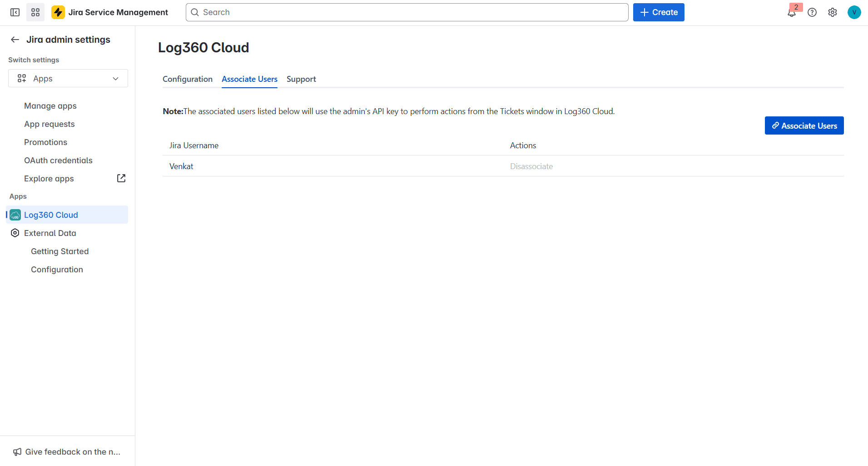Open the app switcher grid icon
The height and width of the screenshot is (466, 868).
tap(35, 12)
